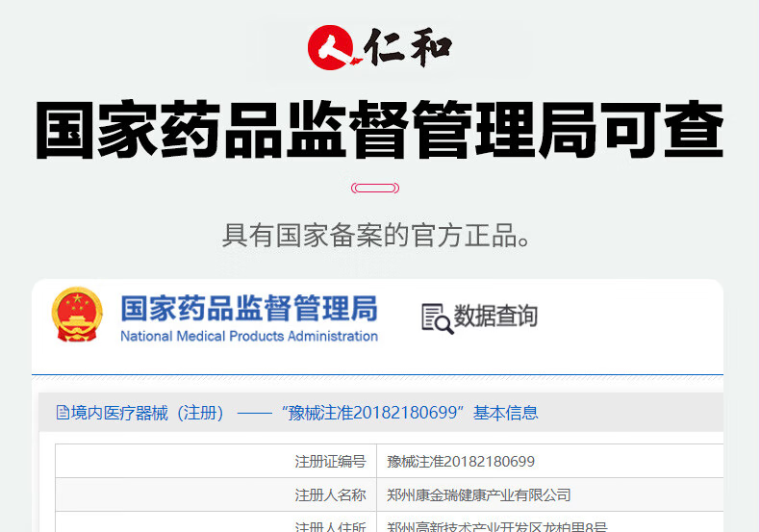760x532 pixels.
Task: Open the 数据查询 link
Action: point(495,316)
